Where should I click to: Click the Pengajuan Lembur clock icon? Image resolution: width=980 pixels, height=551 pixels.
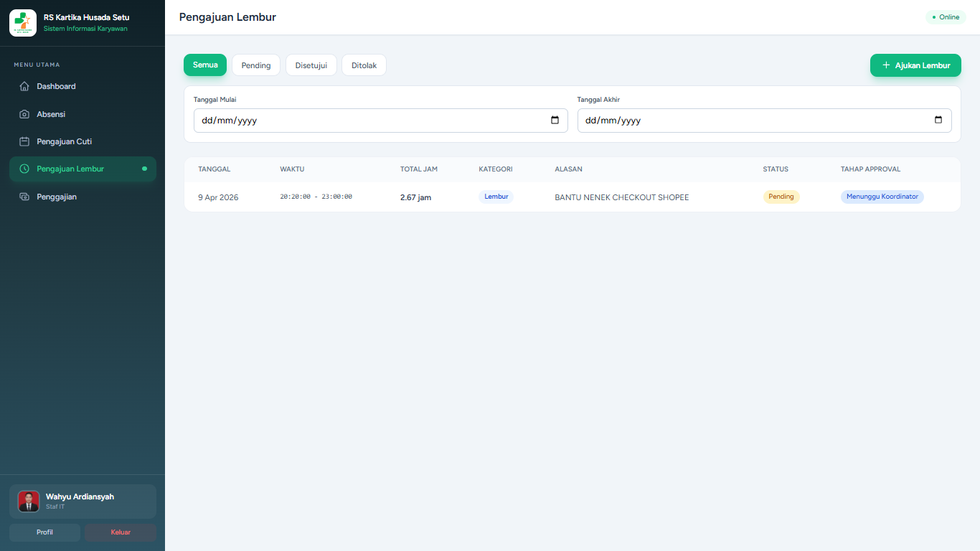coord(24,169)
